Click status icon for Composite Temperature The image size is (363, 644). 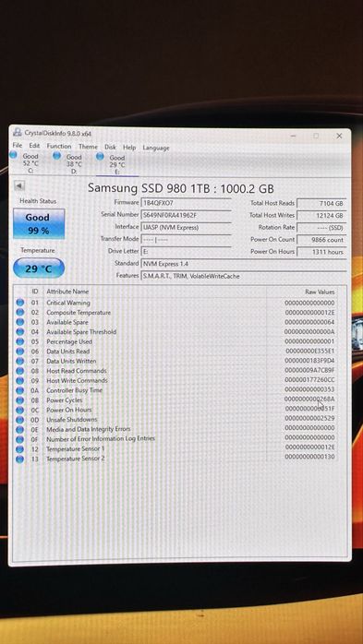click(19, 312)
